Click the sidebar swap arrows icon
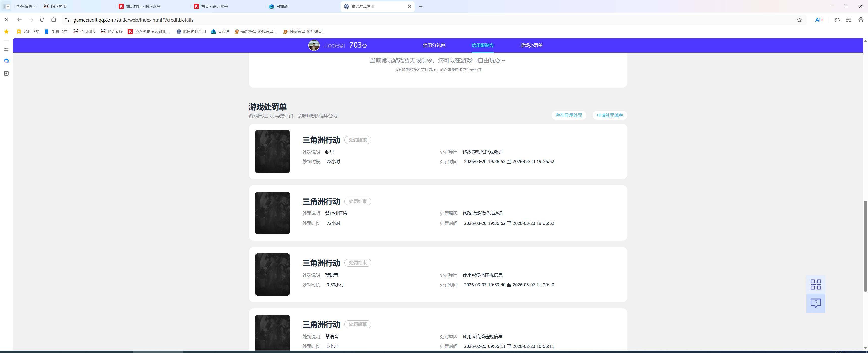This screenshot has height=353, width=868. [6, 49]
